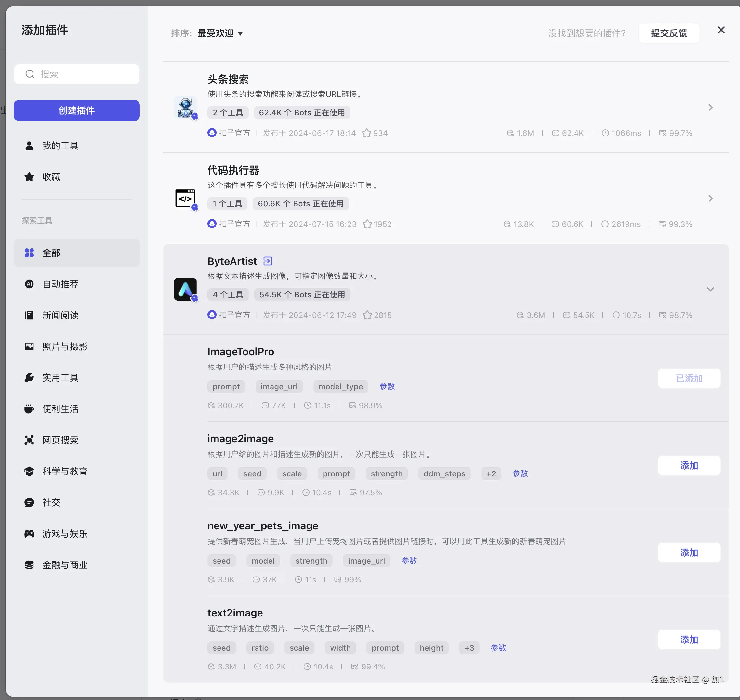Open 游戏与娱乐 category
This screenshot has width=740, height=700.
(x=65, y=534)
